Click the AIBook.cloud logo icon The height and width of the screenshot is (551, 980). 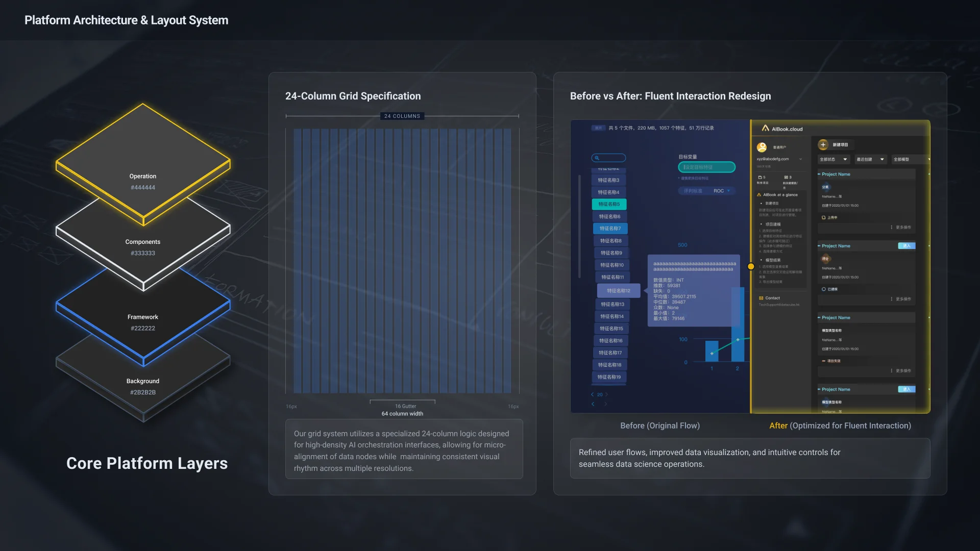[x=766, y=129]
